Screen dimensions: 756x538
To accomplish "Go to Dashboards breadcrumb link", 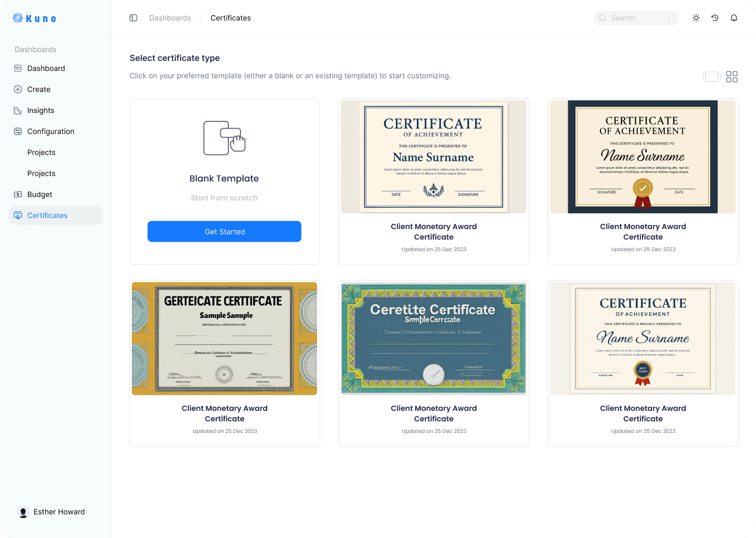I will pyautogui.click(x=170, y=18).
